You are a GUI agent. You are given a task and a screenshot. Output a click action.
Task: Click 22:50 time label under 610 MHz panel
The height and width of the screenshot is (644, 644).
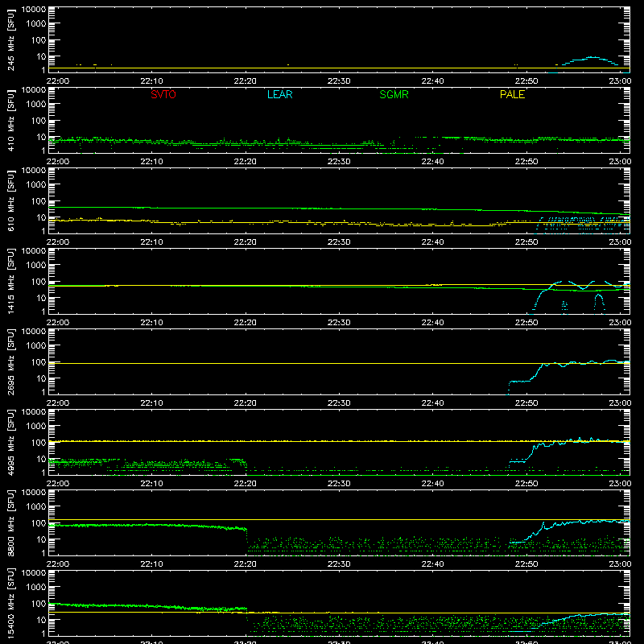(526, 242)
